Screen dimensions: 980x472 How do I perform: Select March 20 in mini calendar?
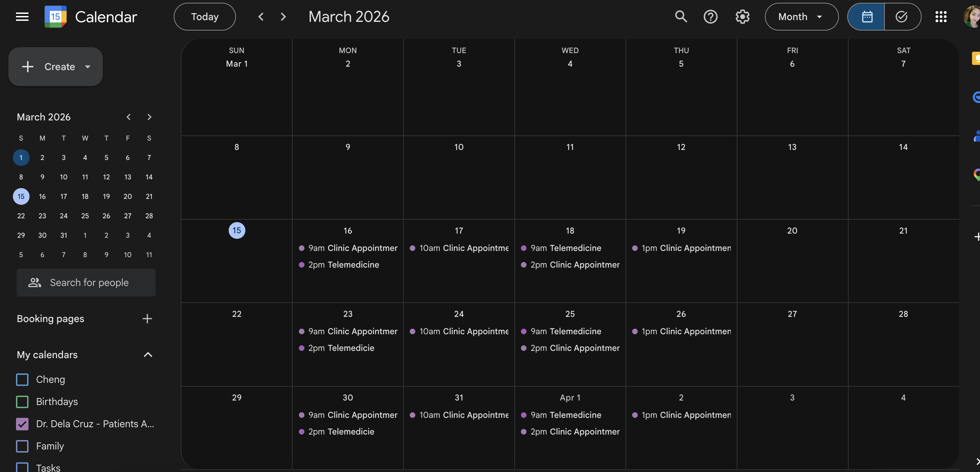[x=128, y=196]
